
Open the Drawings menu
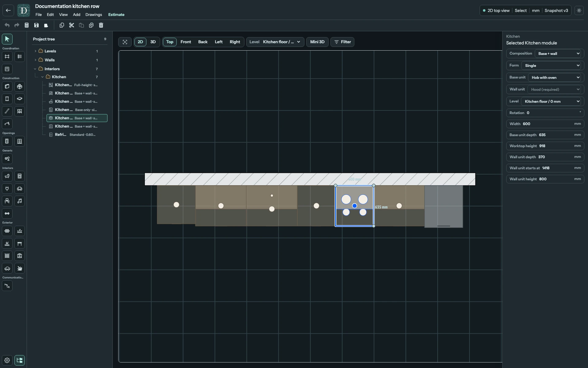coord(94,15)
